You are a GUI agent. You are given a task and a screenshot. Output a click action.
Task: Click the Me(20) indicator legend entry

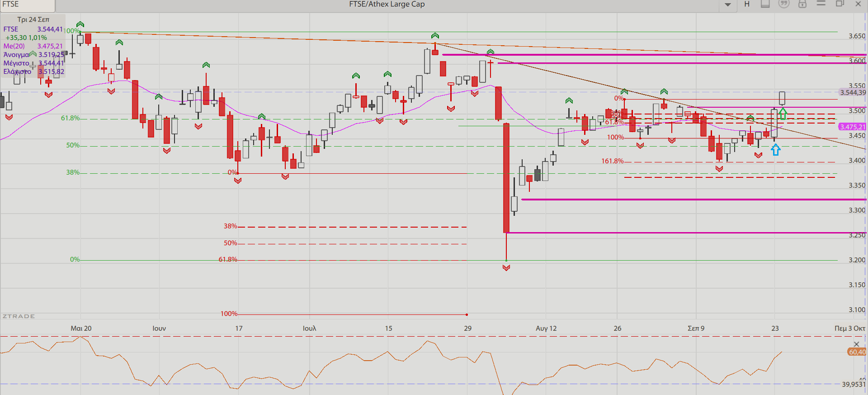point(33,46)
